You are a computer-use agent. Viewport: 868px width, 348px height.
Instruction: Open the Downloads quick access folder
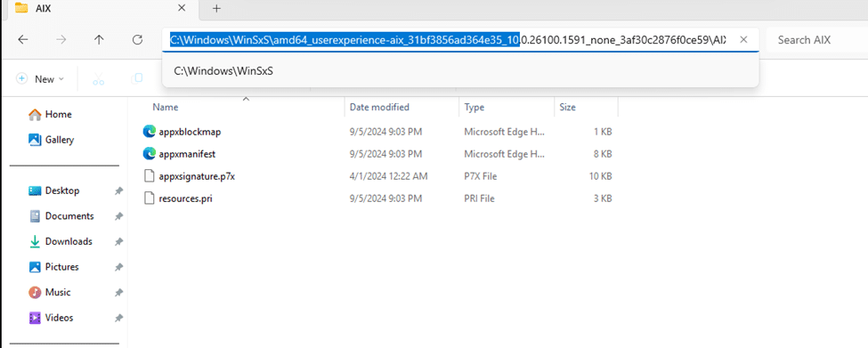point(61,242)
